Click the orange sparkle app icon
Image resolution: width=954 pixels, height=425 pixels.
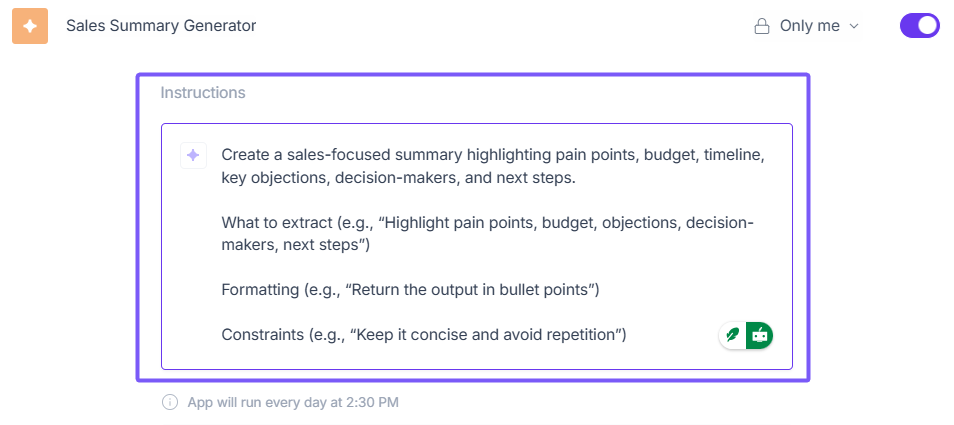coord(29,26)
